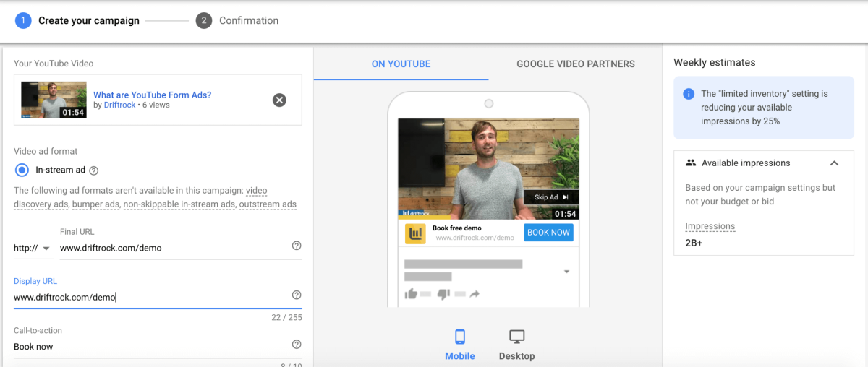Remove the selected YouTube video
This screenshot has width=868, height=367.
pos(279,100)
